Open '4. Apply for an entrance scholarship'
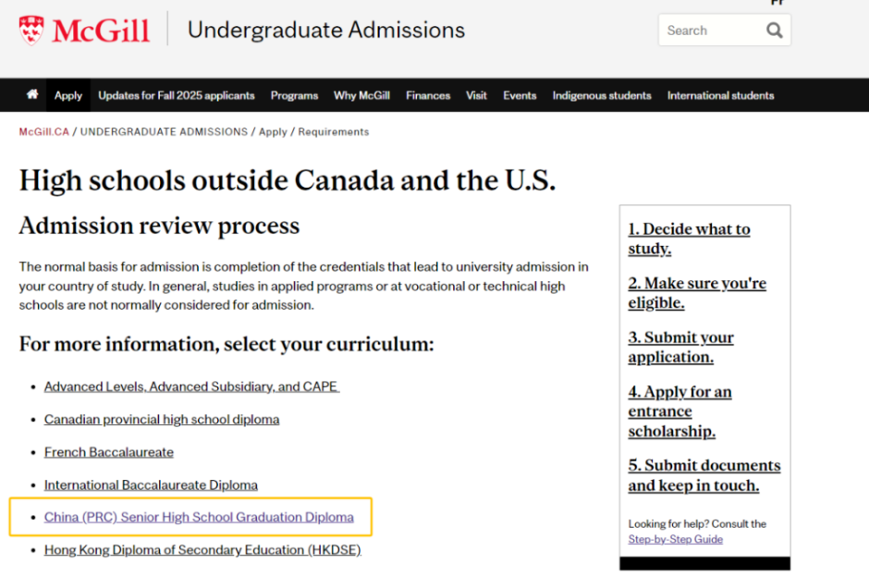The height and width of the screenshot is (588, 869). pyautogui.click(x=679, y=411)
